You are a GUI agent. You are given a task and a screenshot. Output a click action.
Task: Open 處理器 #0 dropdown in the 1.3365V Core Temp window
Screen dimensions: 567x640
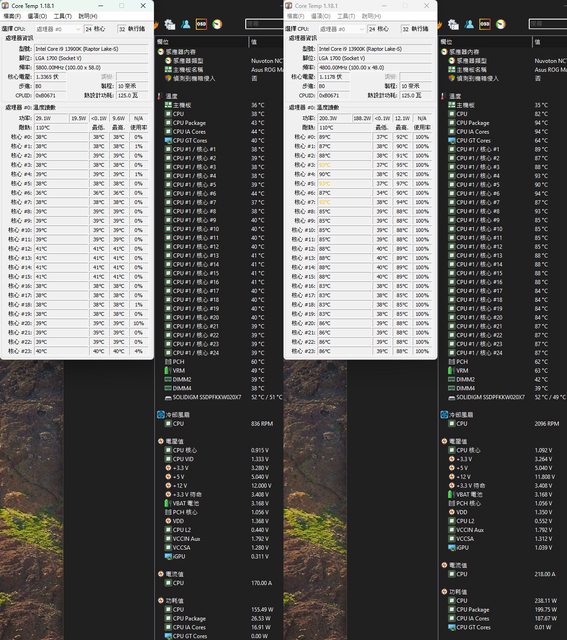[x=58, y=29]
